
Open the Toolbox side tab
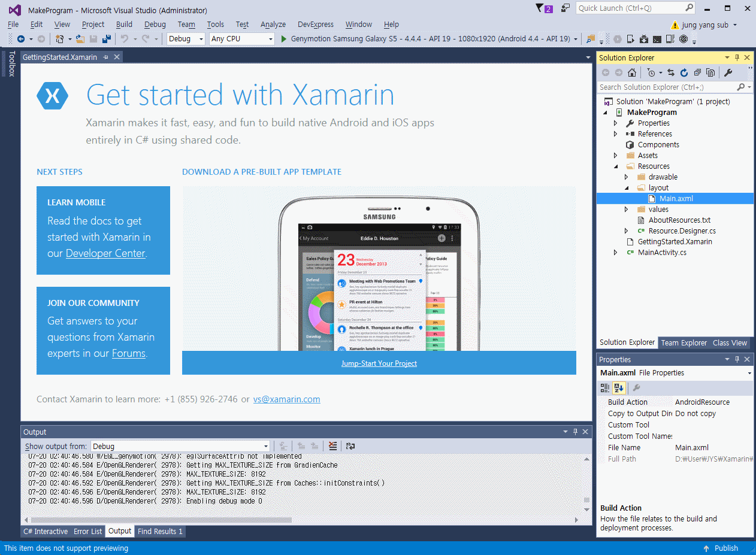(11, 63)
